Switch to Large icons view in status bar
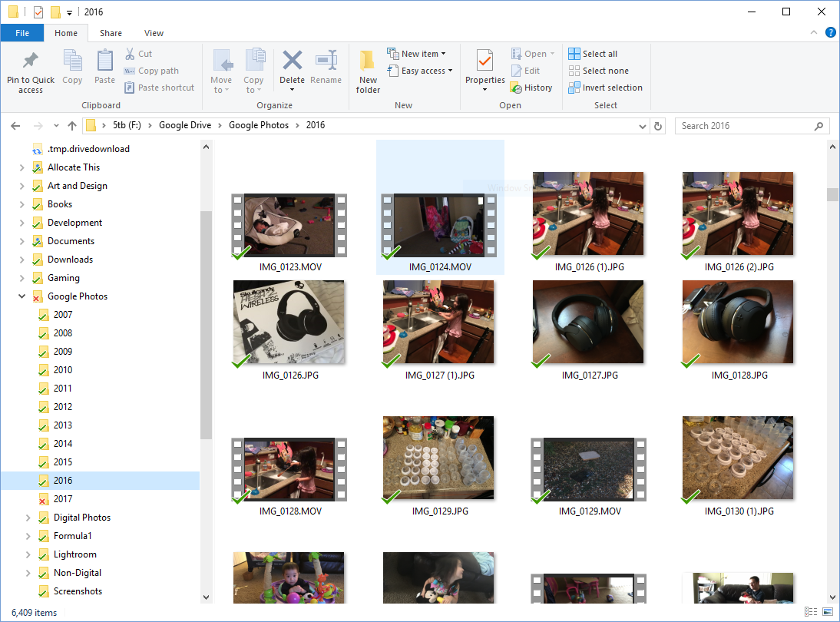 click(828, 612)
